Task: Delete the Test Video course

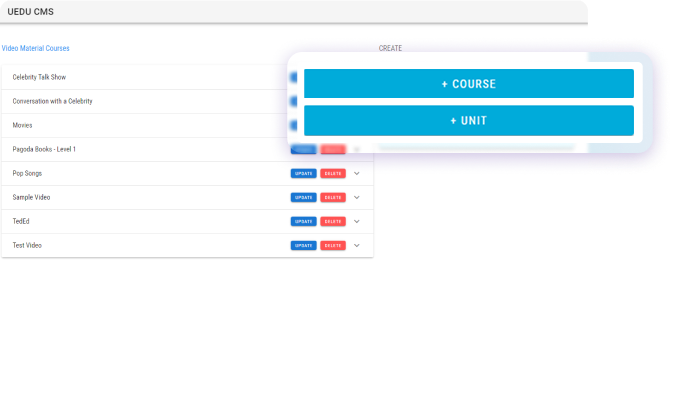Action: tap(333, 245)
